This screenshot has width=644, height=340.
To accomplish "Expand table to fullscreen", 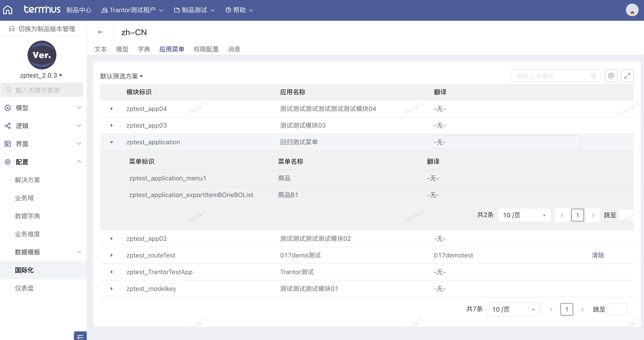I will (627, 76).
